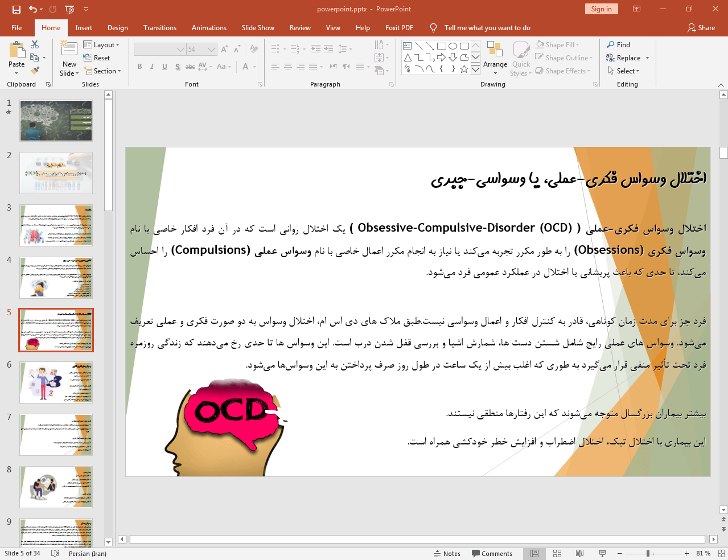Cut the selection with the scissors icon

(35, 44)
